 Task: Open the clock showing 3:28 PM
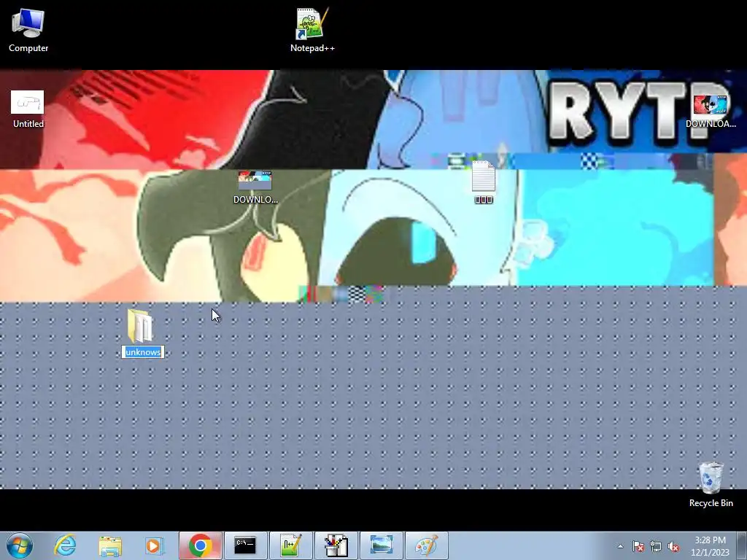[711, 546]
